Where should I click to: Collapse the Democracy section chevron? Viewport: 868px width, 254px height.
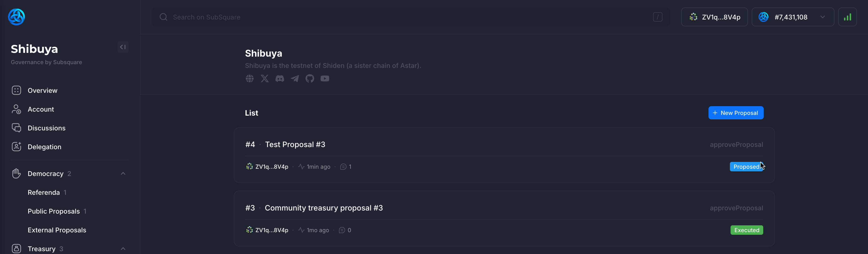point(123,173)
